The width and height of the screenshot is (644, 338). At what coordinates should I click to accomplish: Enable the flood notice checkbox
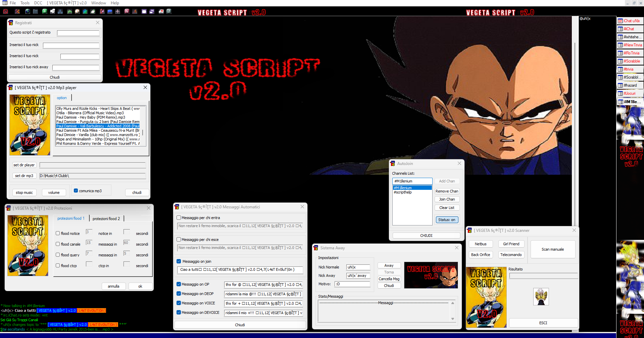[58, 233]
